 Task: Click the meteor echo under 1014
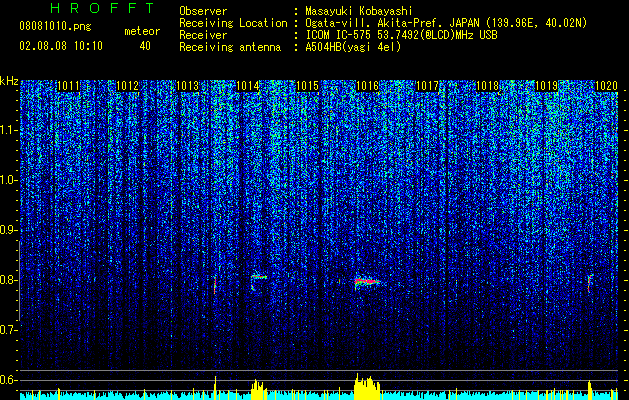(258, 279)
